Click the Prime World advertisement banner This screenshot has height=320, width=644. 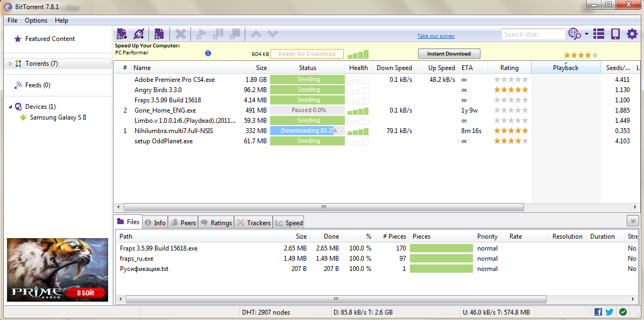click(58, 270)
